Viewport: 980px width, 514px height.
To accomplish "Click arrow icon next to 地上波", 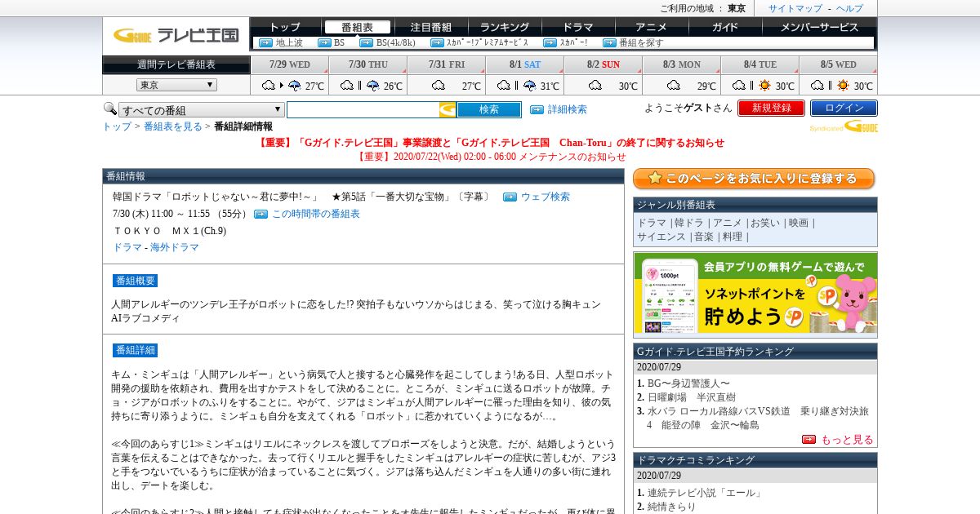I will [265, 42].
